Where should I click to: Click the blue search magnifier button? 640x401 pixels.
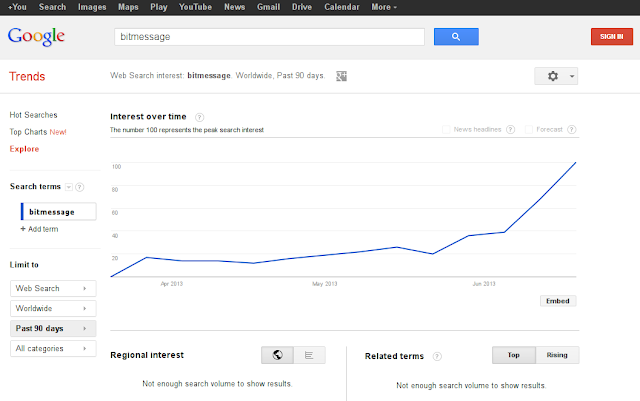click(456, 37)
